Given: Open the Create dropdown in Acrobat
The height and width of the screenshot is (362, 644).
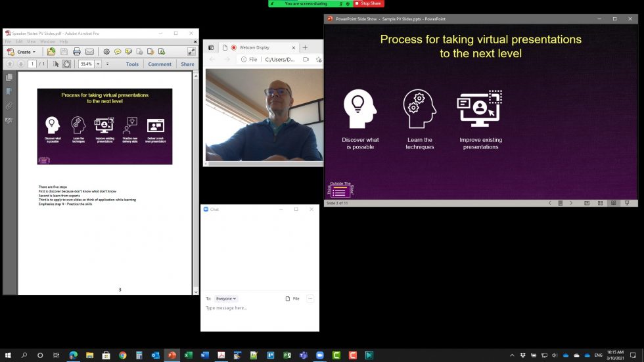Looking at the screenshot, I should (x=21, y=52).
